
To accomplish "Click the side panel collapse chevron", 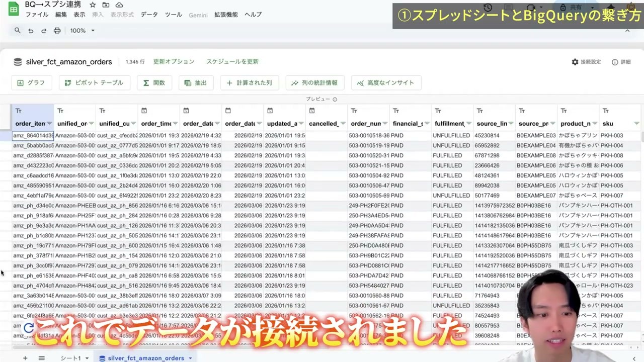I will click(634, 358).
